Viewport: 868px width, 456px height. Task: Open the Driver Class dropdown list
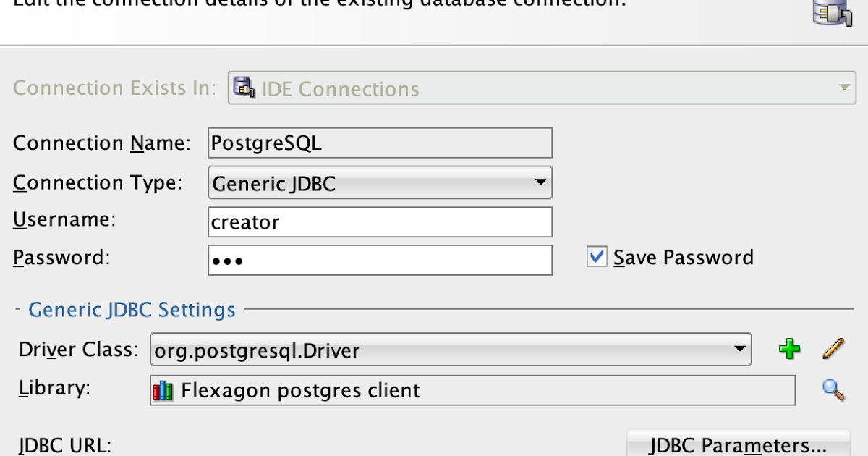pos(739,350)
